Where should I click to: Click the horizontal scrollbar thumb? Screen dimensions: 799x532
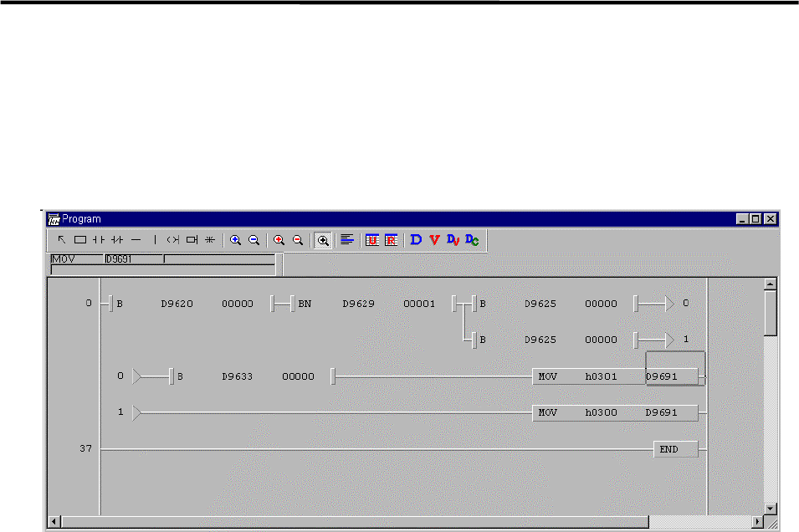pos(355,521)
